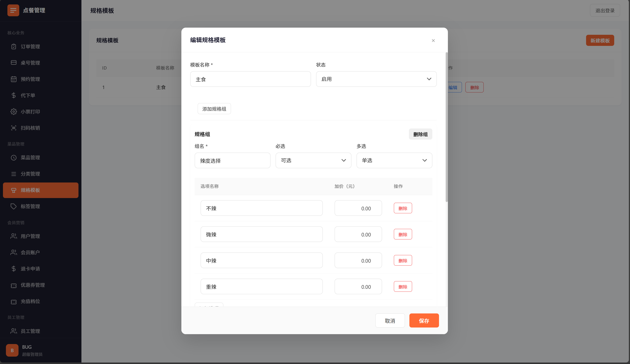The height and width of the screenshot is (364, 630).
Task: Click the 中辣 option name field
Action: click(261, 260)
